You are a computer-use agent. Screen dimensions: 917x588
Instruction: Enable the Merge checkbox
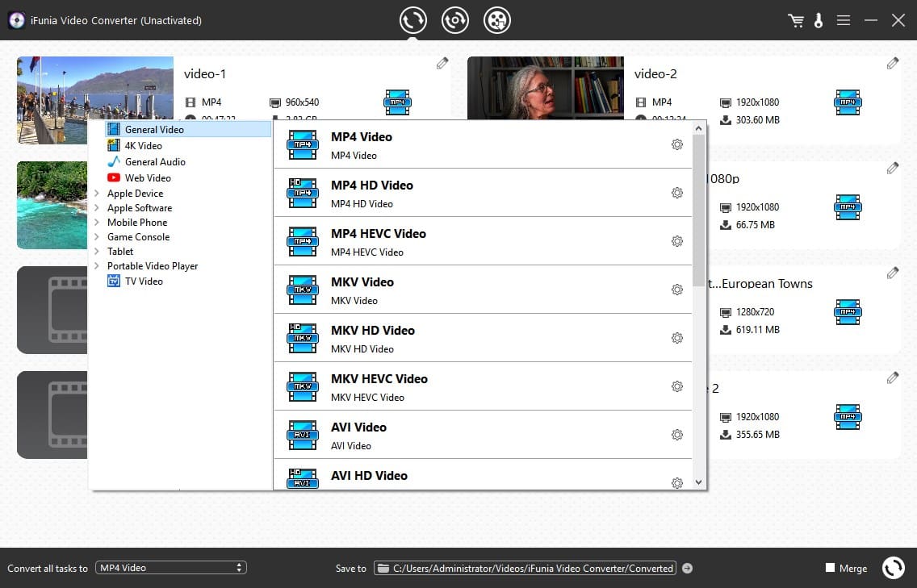click(830, 568)
